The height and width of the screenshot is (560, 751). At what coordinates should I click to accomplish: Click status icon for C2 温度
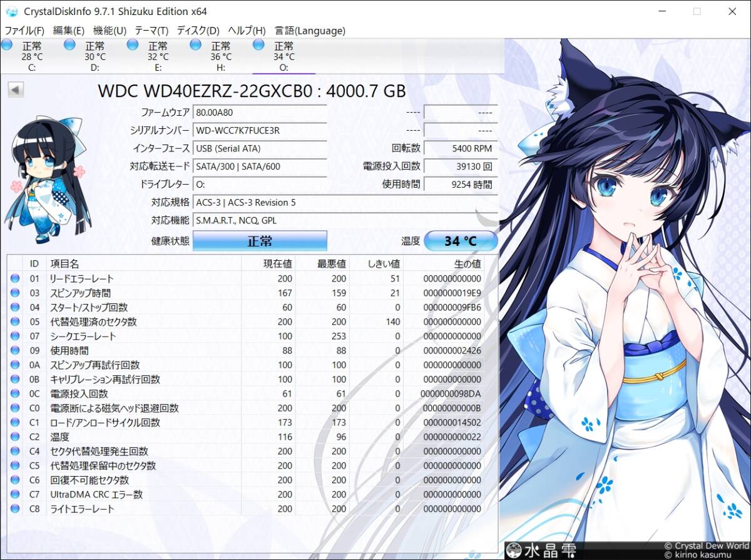point(15,437)
